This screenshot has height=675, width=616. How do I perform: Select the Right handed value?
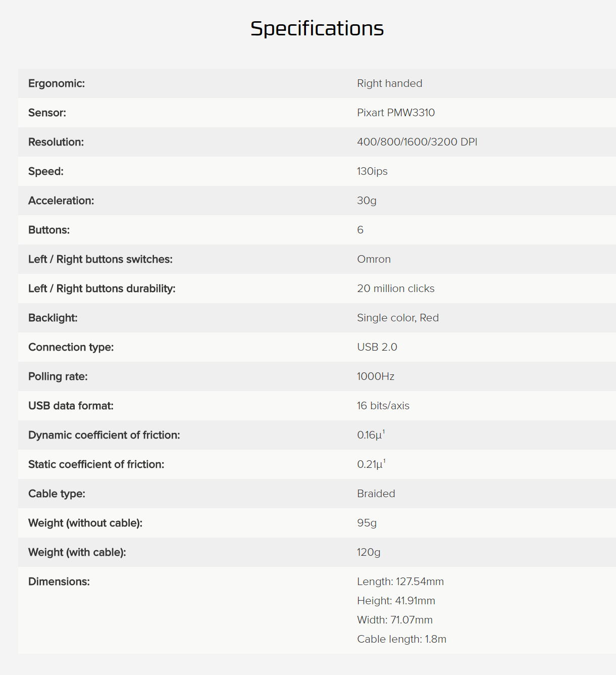389,83
